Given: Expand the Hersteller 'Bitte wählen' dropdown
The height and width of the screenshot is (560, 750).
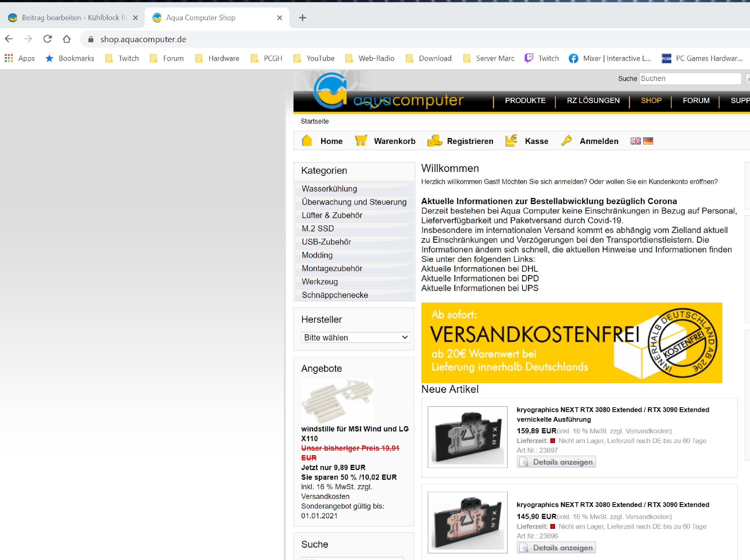Looking at the screenshot, I should pos(355,337).
